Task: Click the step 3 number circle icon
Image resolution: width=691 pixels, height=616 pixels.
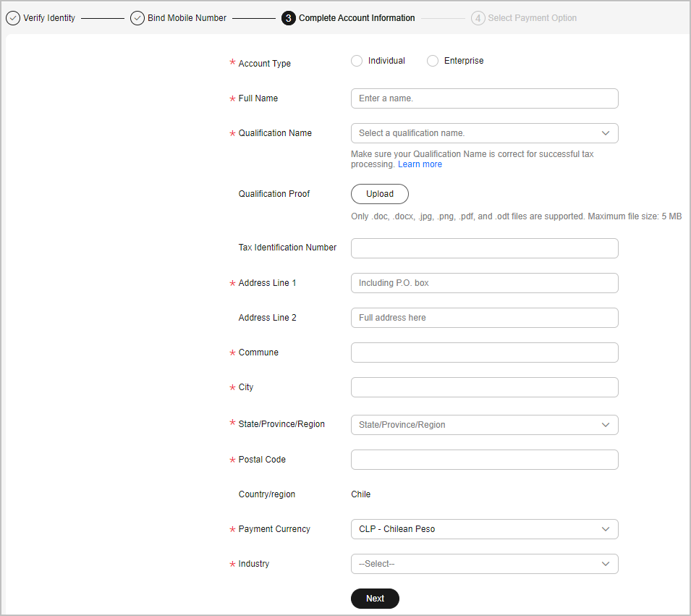Action: tap(289, 18)
